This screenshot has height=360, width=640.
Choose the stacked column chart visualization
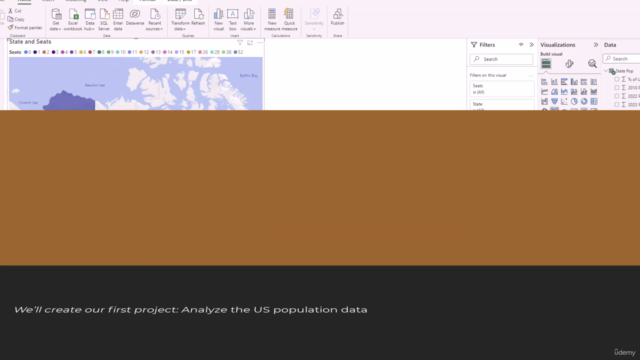[554, 82]
